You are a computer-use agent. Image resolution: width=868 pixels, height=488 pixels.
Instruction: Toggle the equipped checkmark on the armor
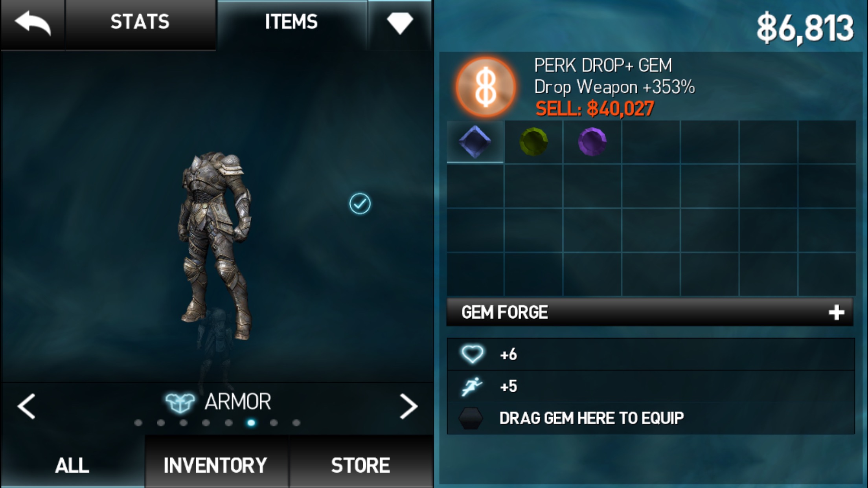360,204
